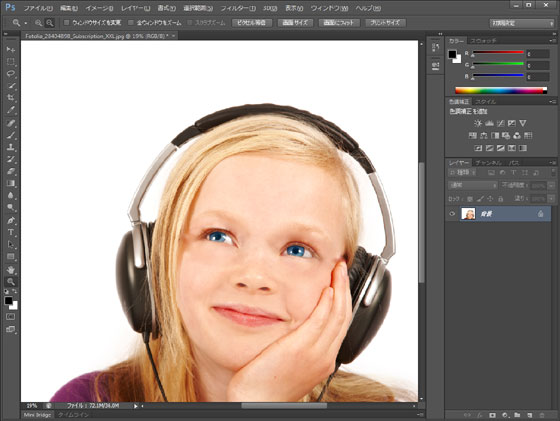560x421 pixels.
Task: Select the Brush tool
Action: coord(11,135)
